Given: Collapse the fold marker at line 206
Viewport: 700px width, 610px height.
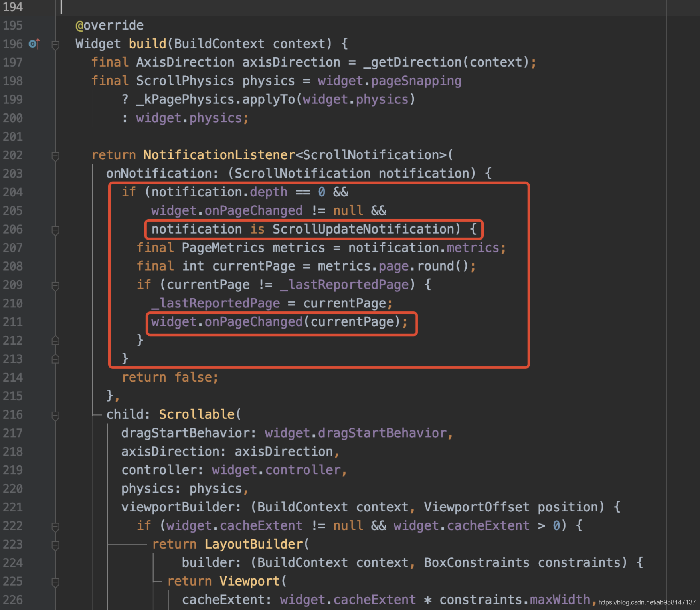Looking at the screenshot, I should coord(55,230).
